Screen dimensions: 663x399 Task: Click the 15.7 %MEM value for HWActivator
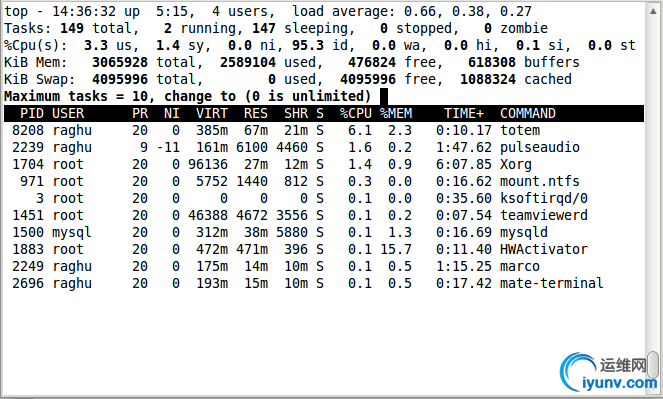[x=396, y=249]
